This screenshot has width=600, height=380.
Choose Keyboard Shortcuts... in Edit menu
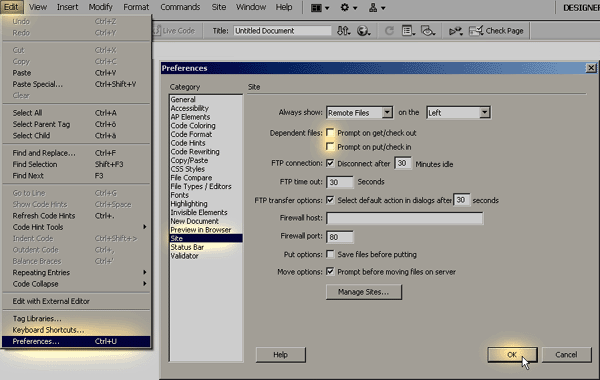point(77,330)
